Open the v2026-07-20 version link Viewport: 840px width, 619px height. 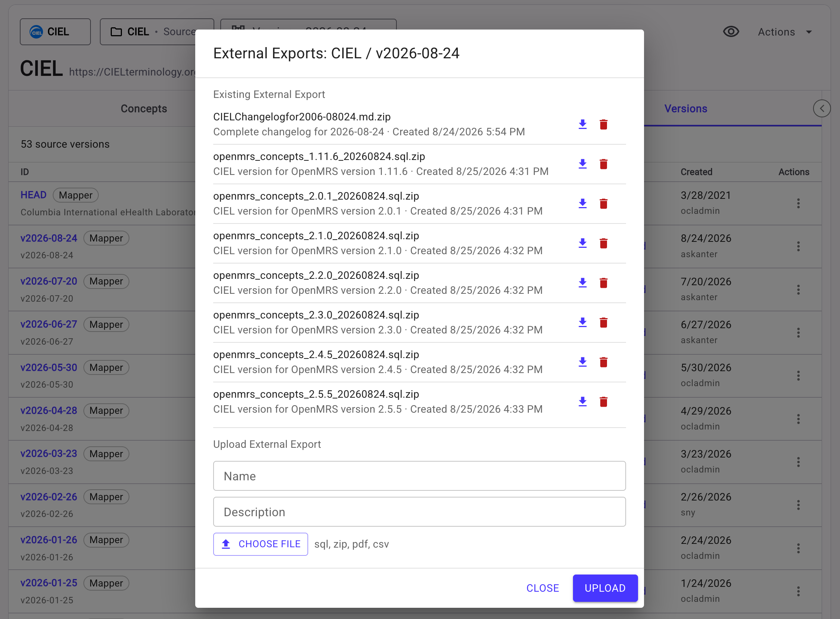(x=49, y=281)
